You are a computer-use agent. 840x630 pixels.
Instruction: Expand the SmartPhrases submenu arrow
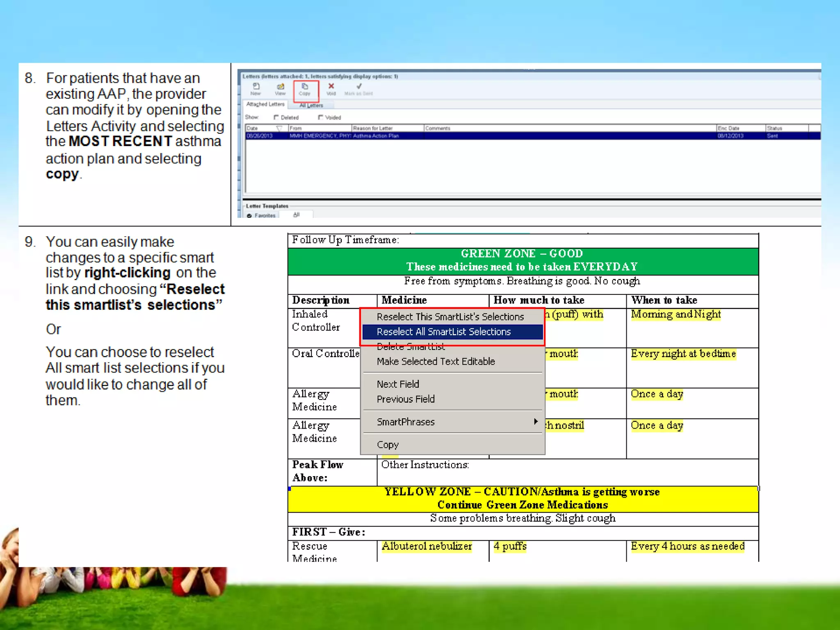536,422
